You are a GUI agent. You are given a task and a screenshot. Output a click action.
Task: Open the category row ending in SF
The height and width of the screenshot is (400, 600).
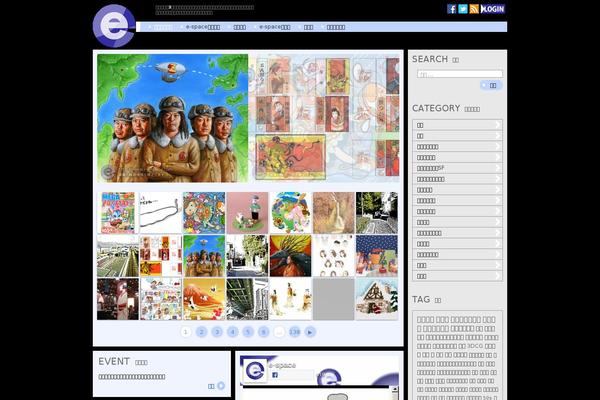pos(457,168)
